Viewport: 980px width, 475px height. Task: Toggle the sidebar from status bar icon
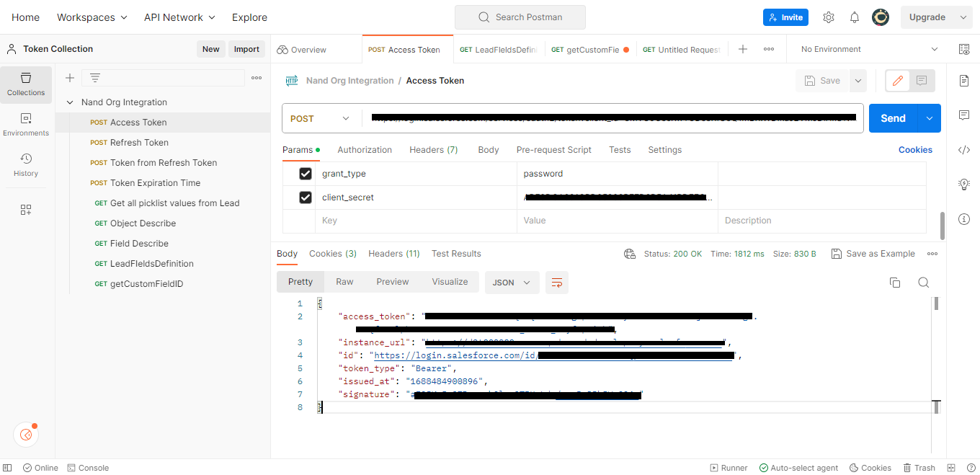tap(7, 468)
